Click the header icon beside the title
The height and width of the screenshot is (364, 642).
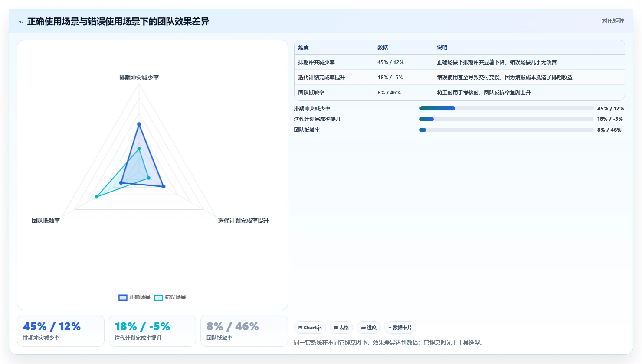tap(20, 22)
